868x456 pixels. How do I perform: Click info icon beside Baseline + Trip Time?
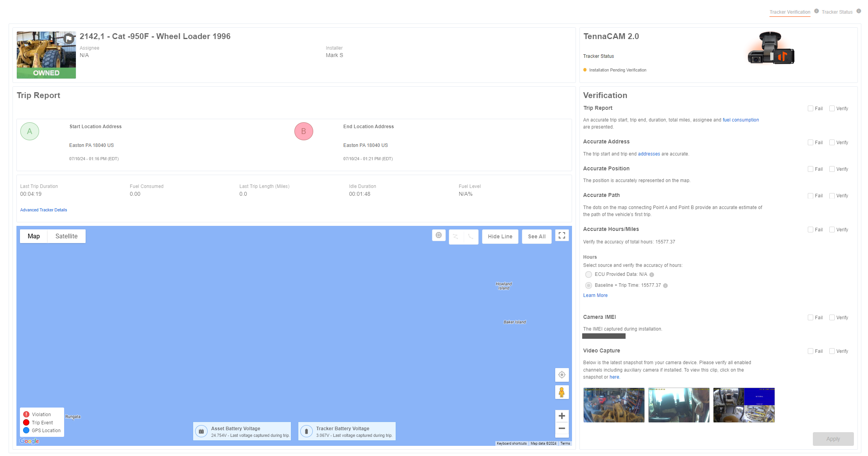pyautogui.click(x=665, y=286)
